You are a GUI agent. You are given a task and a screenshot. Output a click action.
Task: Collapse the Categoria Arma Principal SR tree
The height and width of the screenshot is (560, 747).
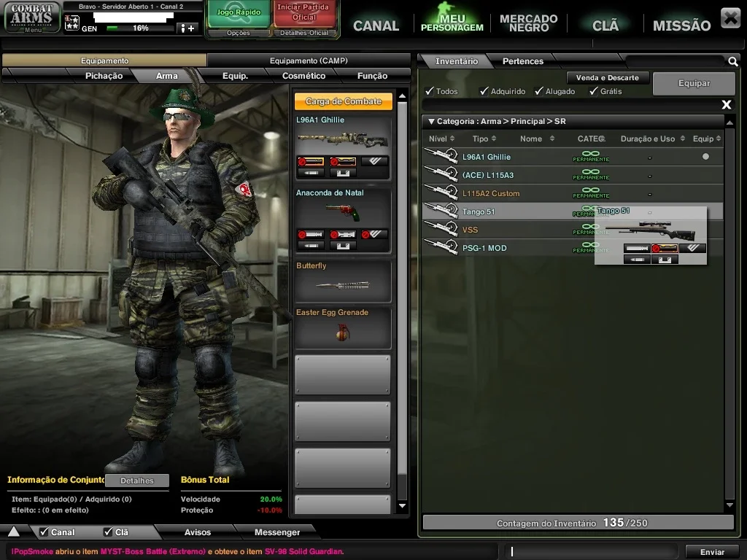(x=431, y=122)
